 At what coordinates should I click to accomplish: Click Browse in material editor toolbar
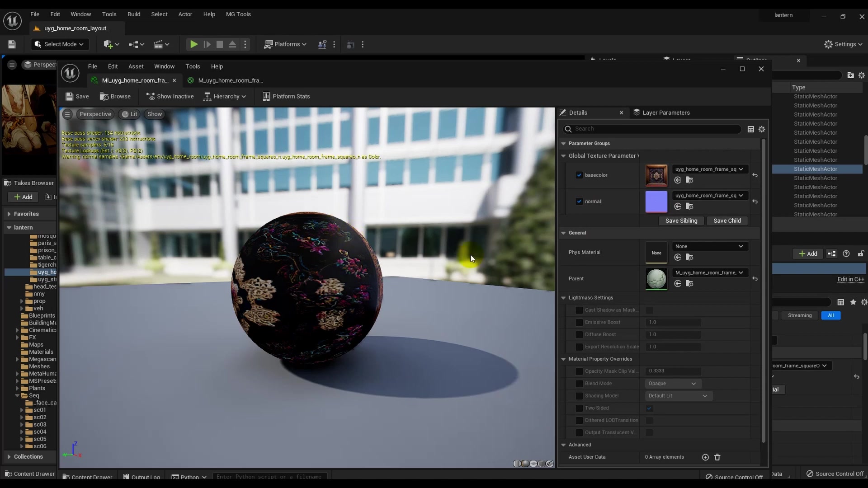coord(115,96)
